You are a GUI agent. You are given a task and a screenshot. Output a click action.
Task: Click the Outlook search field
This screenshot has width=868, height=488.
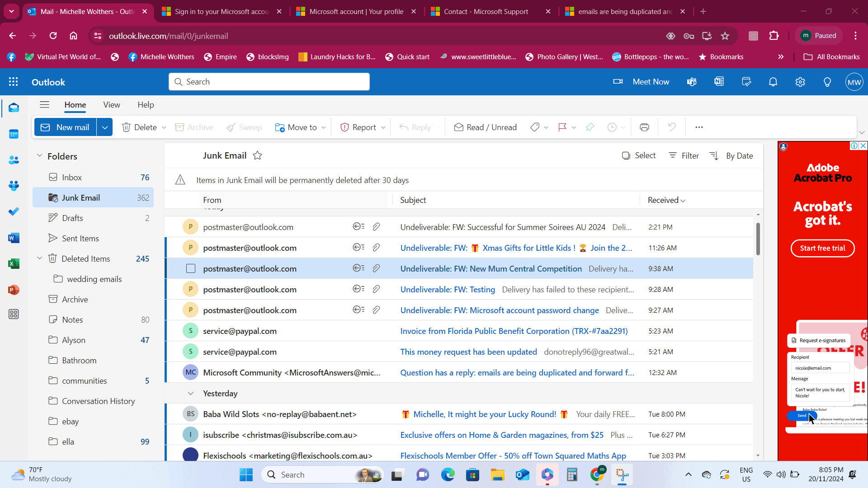269,82
